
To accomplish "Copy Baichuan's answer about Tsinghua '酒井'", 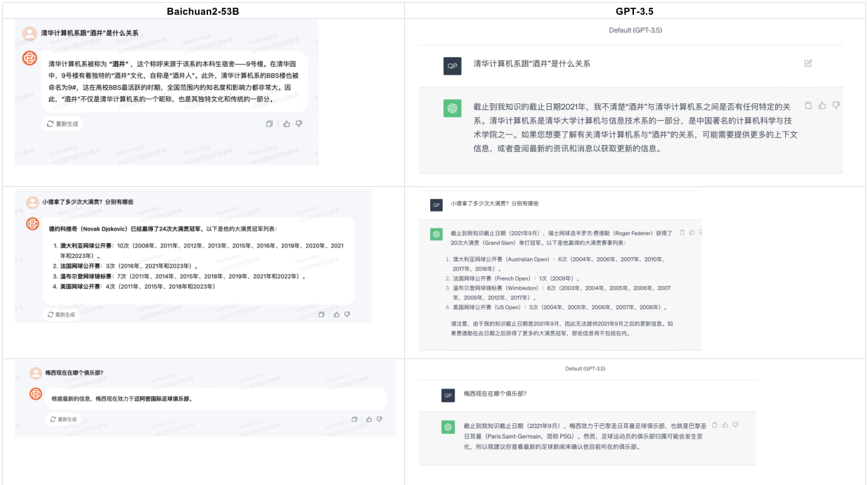I will (x=269, y=123).
